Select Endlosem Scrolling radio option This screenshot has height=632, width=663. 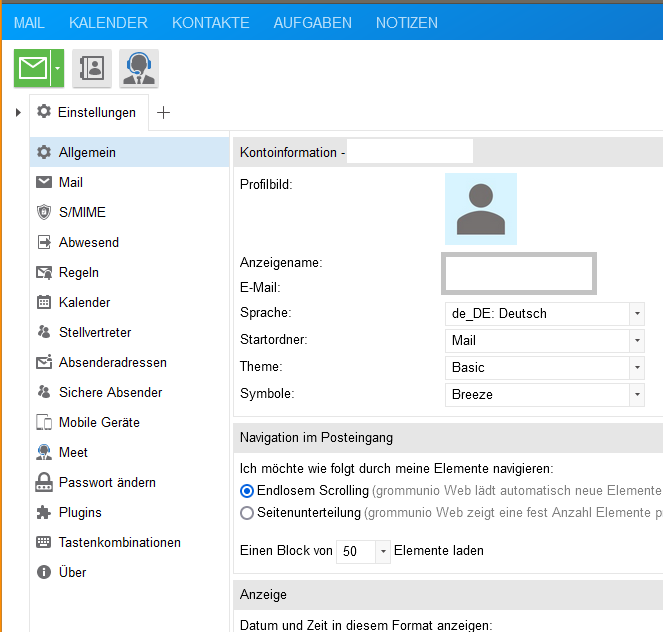coord(247,491)
